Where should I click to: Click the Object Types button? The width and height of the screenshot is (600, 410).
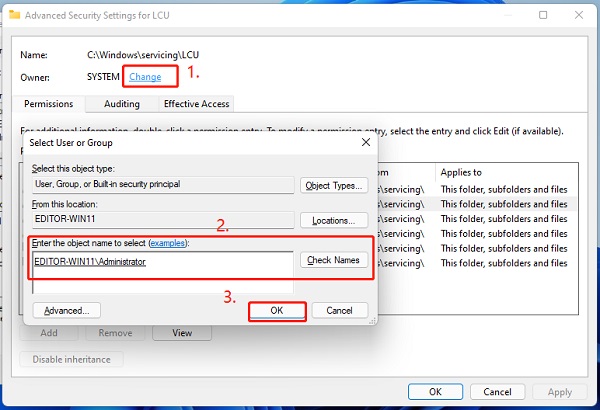click(x=334, y=186)
